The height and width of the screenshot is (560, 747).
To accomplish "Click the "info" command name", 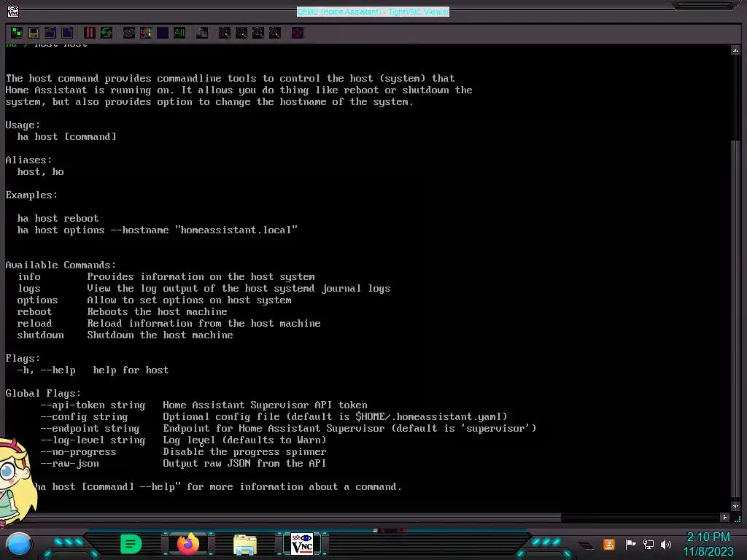I will 29,276.
